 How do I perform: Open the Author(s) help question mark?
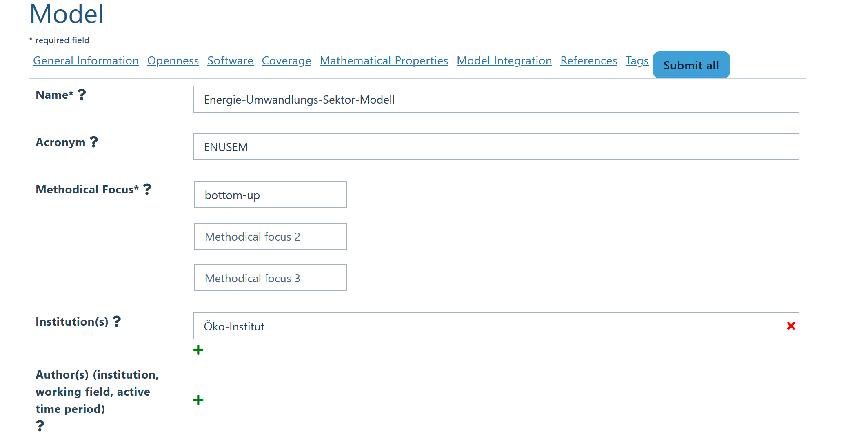point(40,425)
